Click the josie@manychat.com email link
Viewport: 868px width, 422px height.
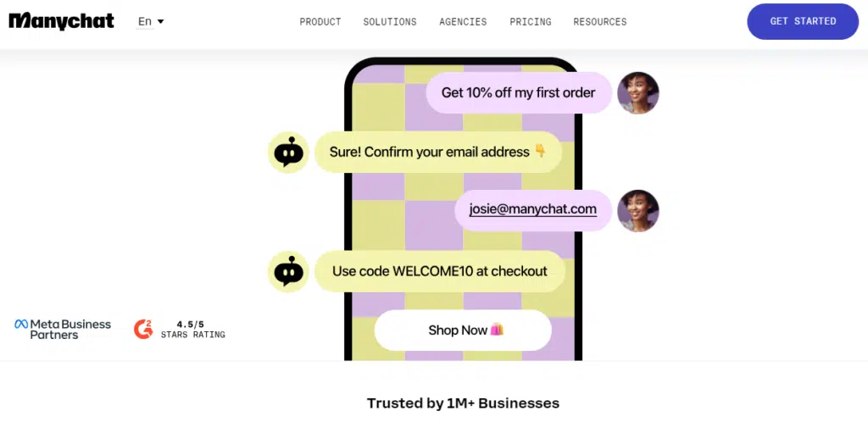[x=533, y=209]
